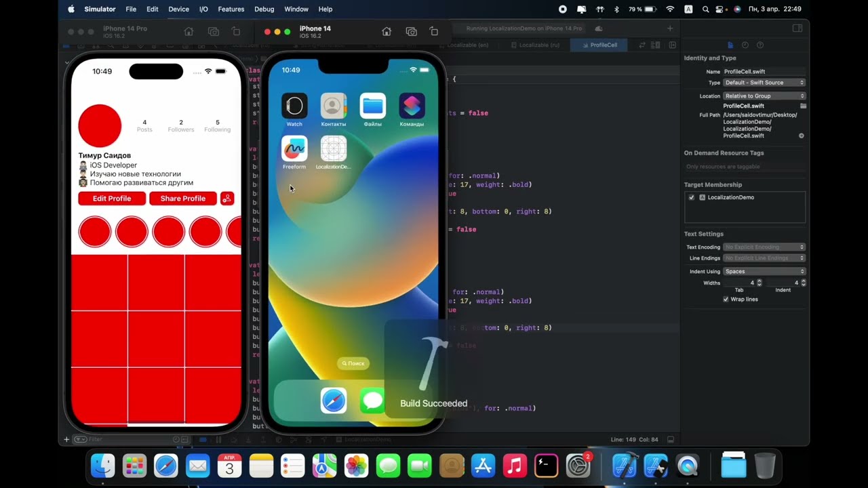Open the Features menu
868x488 pixels.
[231, 9]
